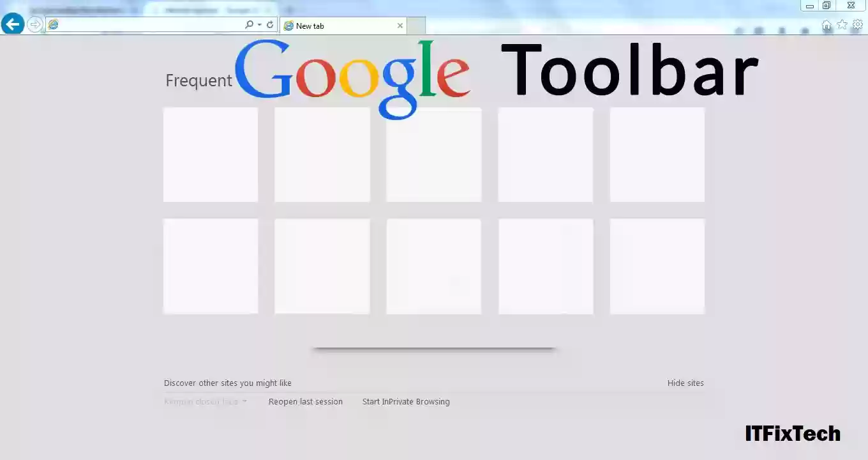Viewport: 868px width, 460px height.
Task: Minimize the Internet Explorer window
Action: tap(809, 6)
